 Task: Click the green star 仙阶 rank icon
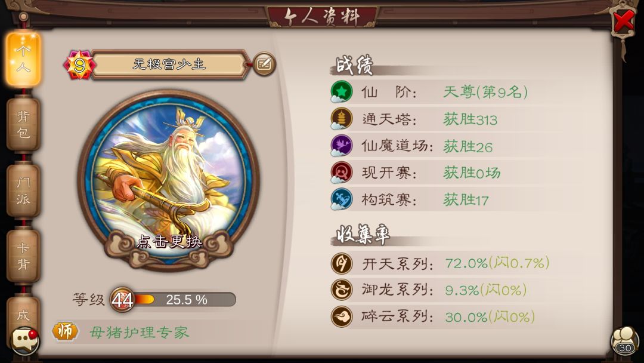(341, 91)
